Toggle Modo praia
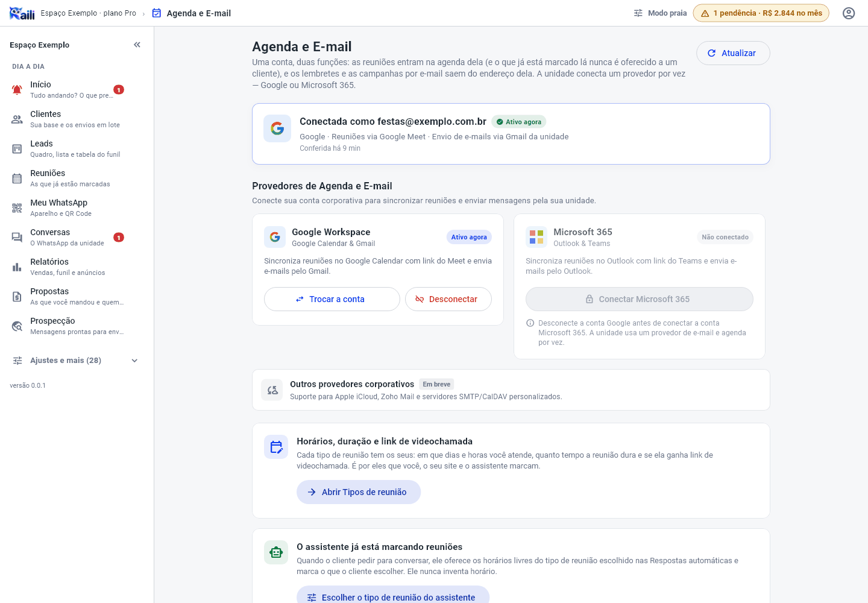The height and width of the screenshot is (603, 868). point(660,13)
